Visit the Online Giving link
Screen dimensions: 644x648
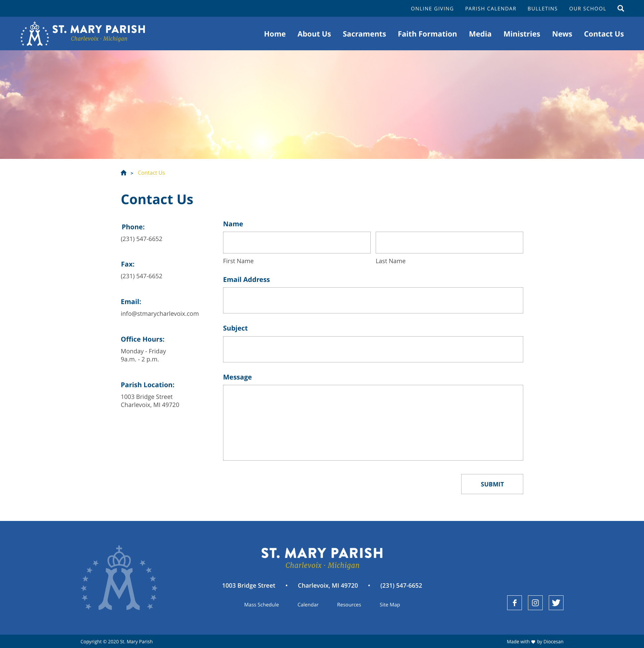tap(432, 9)
